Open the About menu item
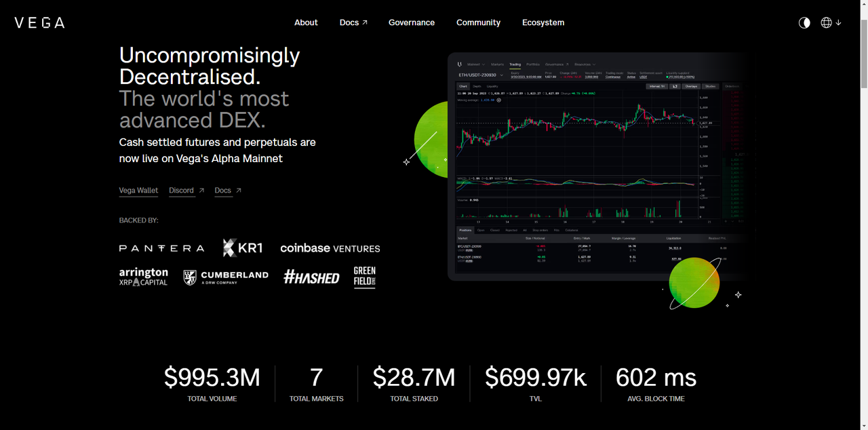868x430 pixels. coord(306,22)
